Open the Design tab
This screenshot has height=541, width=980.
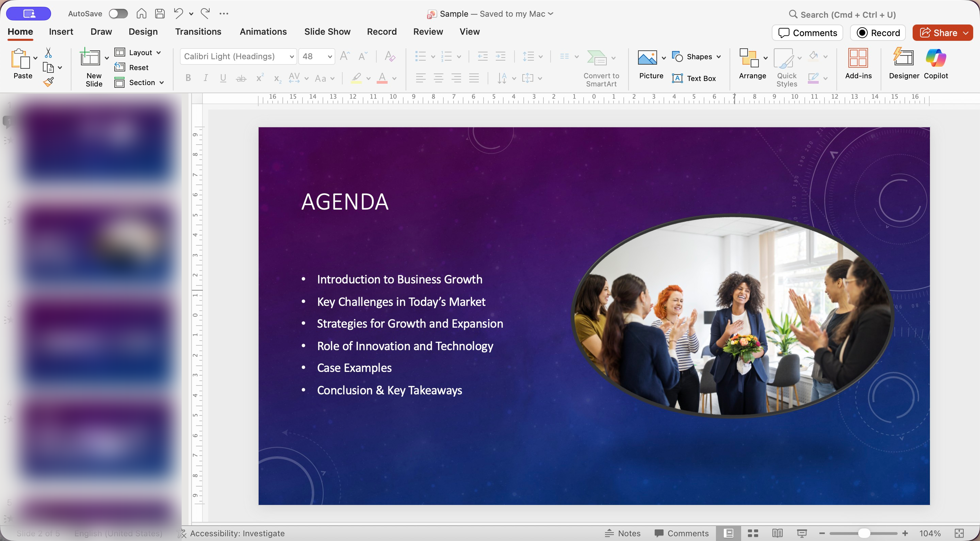click(143, 32)
